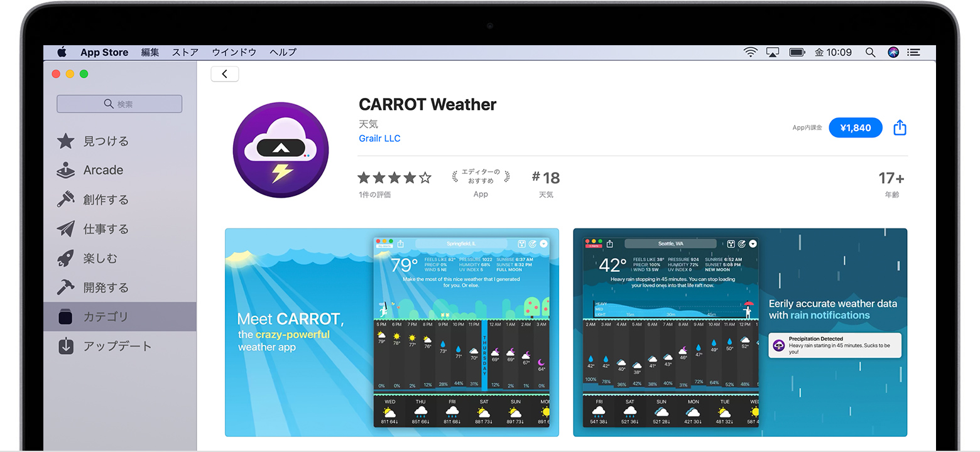Click the 1件の評価 text
980x452 pixels.
click(x=375, y=195)
